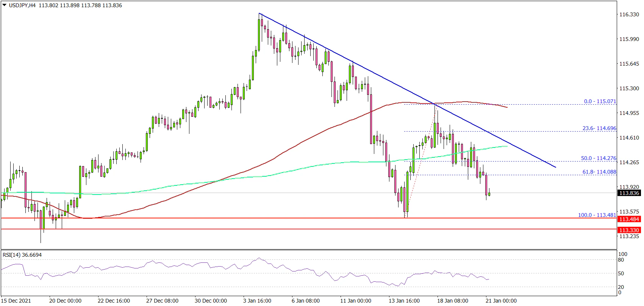The width and height of the screenshot is (644, 306).
Task: Click the 3 Jan 16:00 date label
Action: tap(257, 301)
